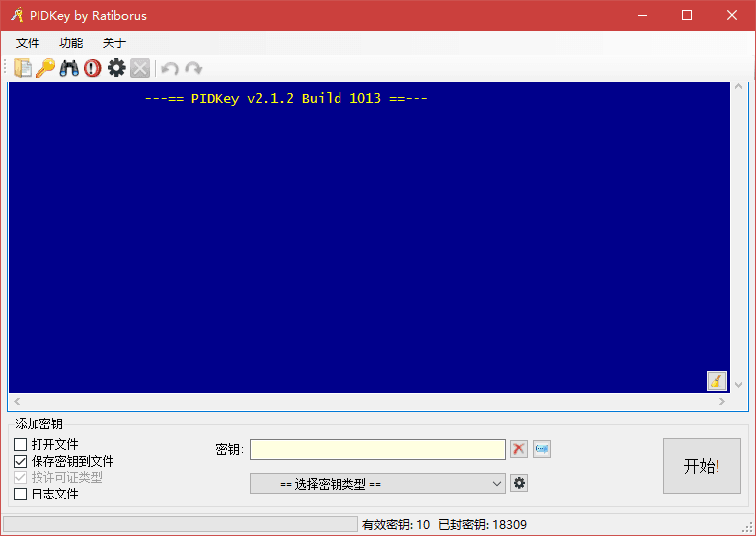
Task: Click the horizontal scrollbar right arrow
Action: pyautogui.click(x=722, y=401)
